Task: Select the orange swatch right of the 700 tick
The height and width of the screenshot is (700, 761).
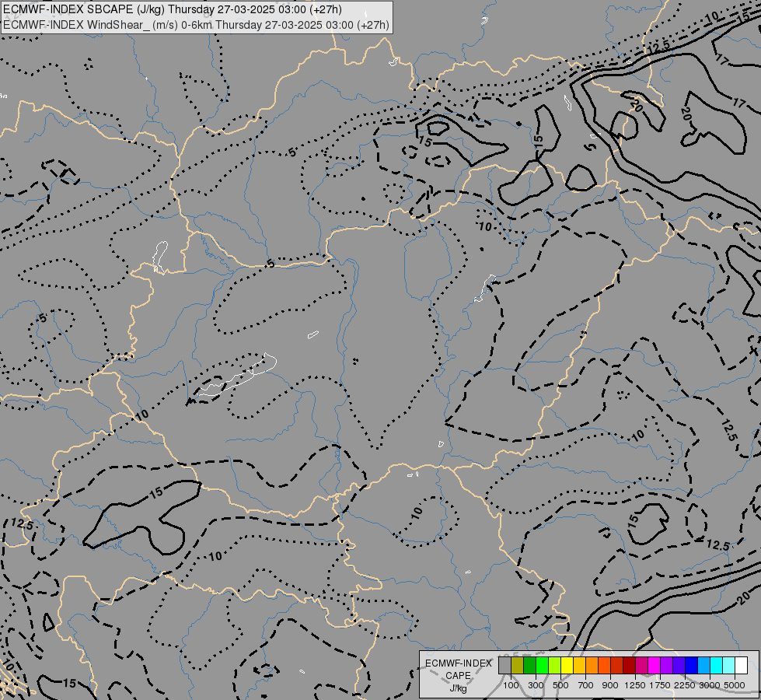Action: (x=592, y=665)
